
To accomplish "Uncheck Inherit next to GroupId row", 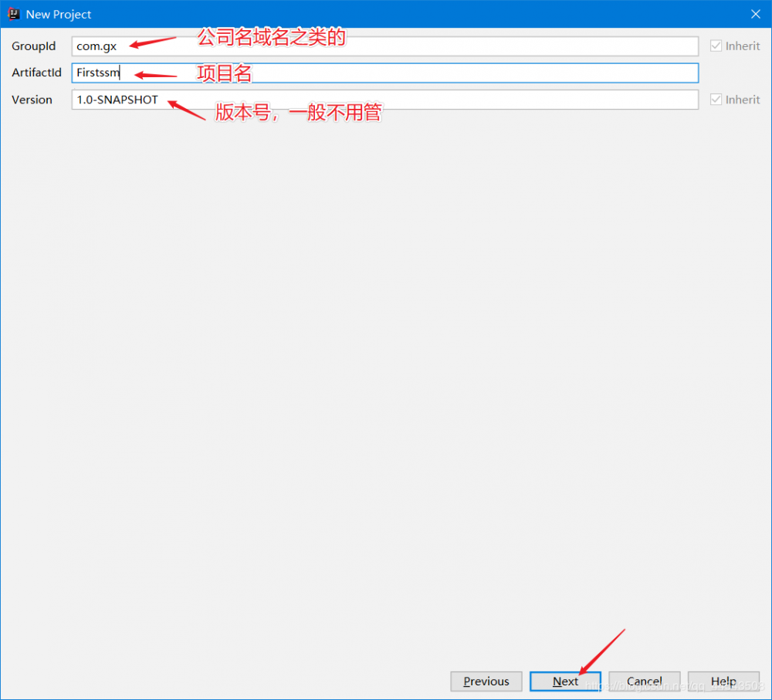I will (x=716, y=46).
